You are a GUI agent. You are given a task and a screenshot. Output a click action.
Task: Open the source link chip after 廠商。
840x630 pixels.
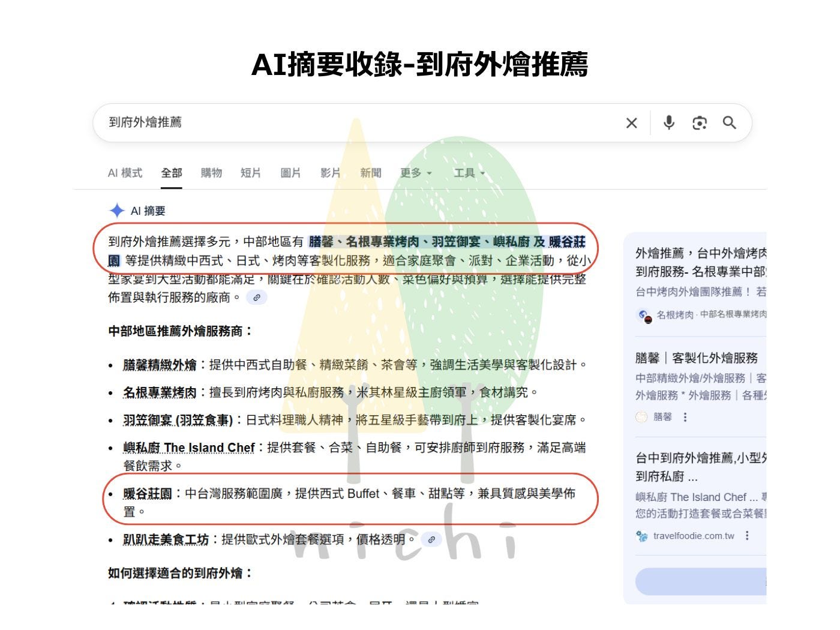pyautogui.click(x=257, y=297)
